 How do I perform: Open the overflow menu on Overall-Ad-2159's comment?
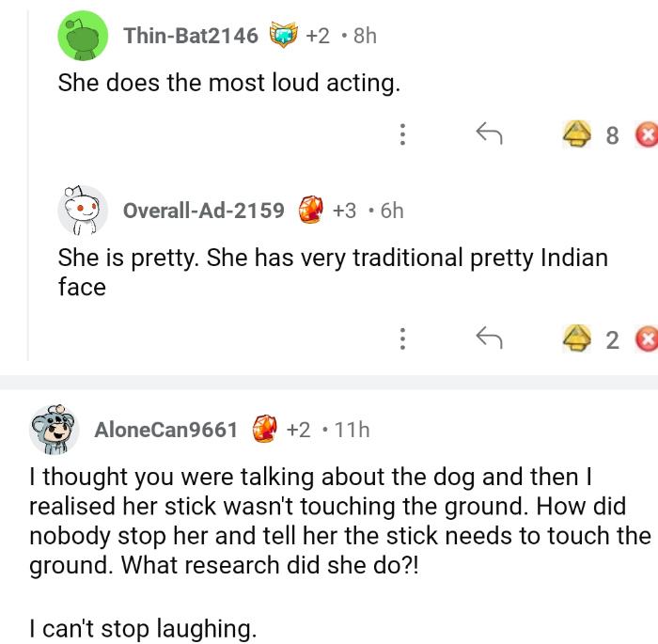pyautogui.click(x=402, y=338)
